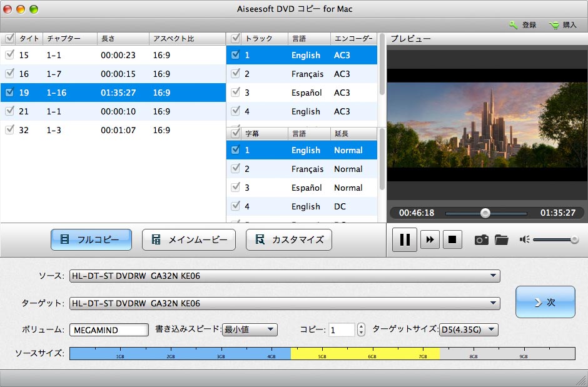Click the 次 next button
588x387 pixels.
coord(545,302)
